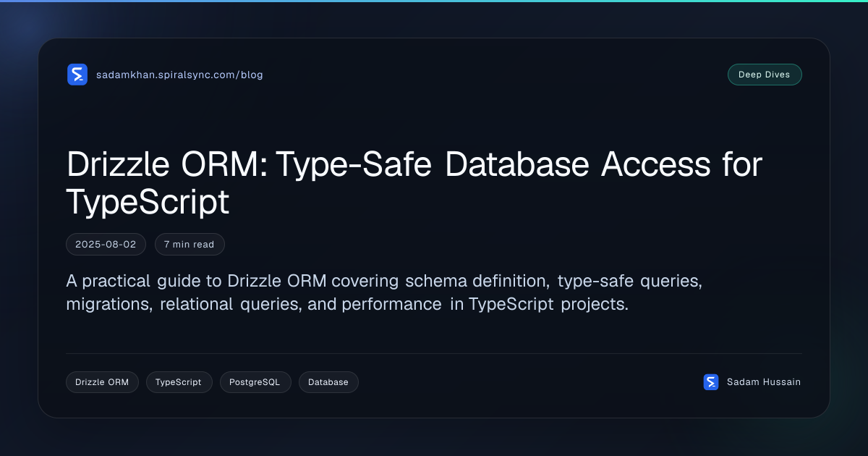The height and width of the screenshot is (456, 868).
Task: Click the 7 min read pill
Action: pos(190,245)
